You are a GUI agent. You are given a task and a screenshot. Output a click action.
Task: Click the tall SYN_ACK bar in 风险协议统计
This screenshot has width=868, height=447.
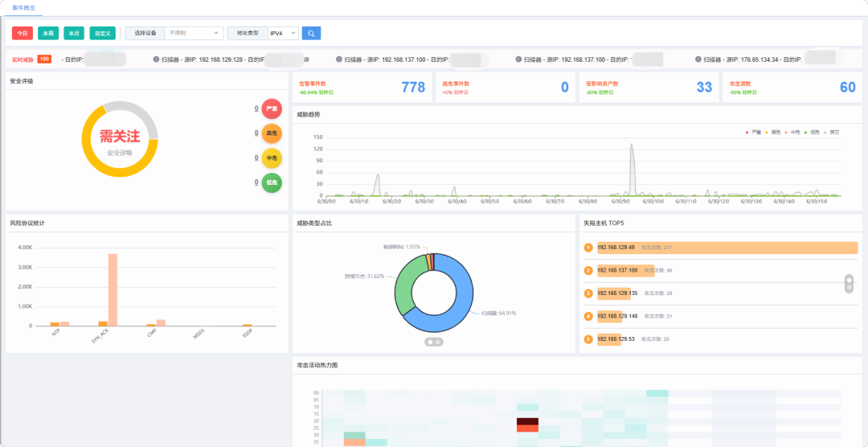[113, 289]
